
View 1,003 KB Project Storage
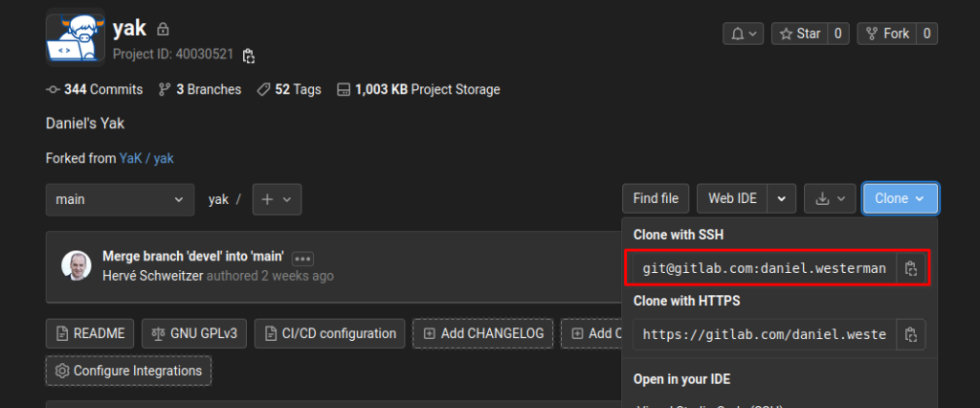[418, 89]
